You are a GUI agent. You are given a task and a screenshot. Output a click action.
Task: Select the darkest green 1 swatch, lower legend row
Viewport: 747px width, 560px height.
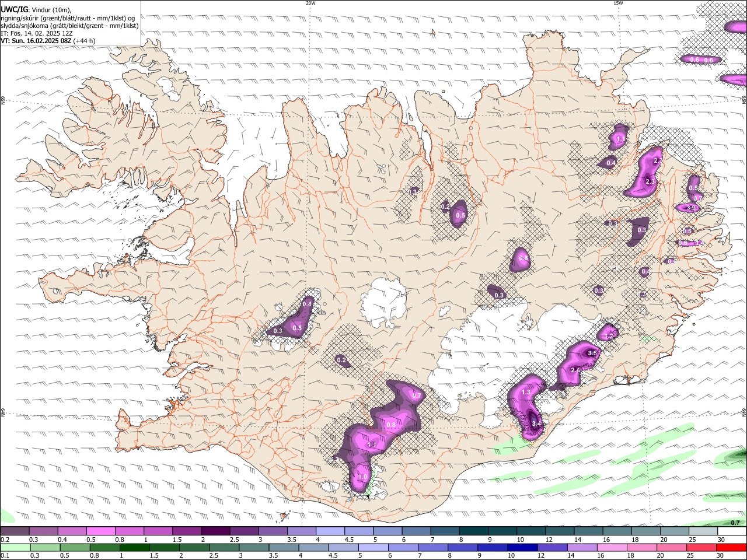coord(135,547)
